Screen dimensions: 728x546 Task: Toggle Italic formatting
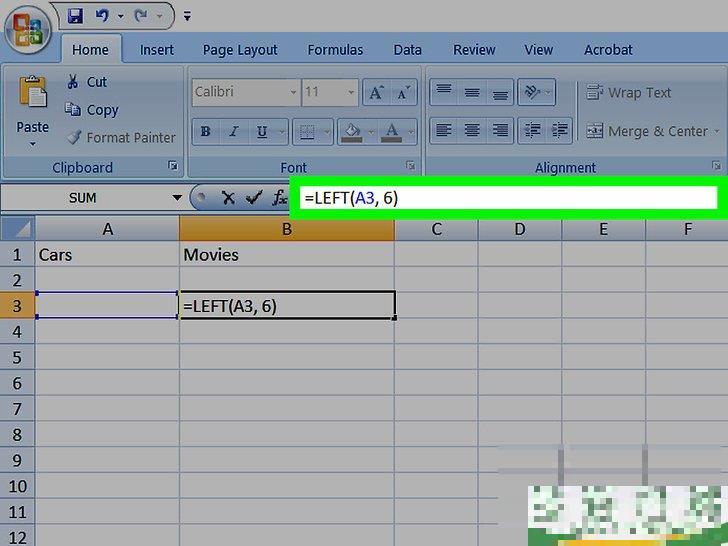coord(234,131)
